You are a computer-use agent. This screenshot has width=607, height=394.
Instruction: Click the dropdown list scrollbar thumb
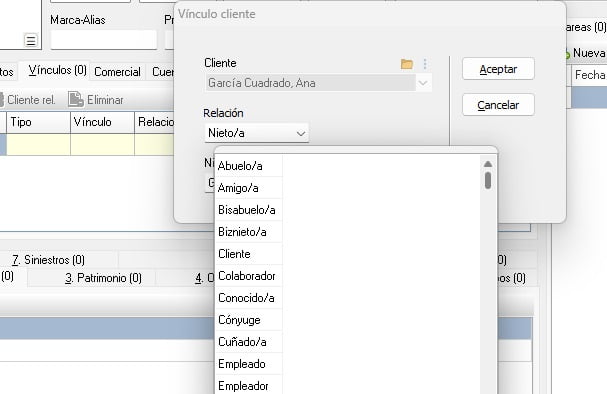tap(488, 180)
